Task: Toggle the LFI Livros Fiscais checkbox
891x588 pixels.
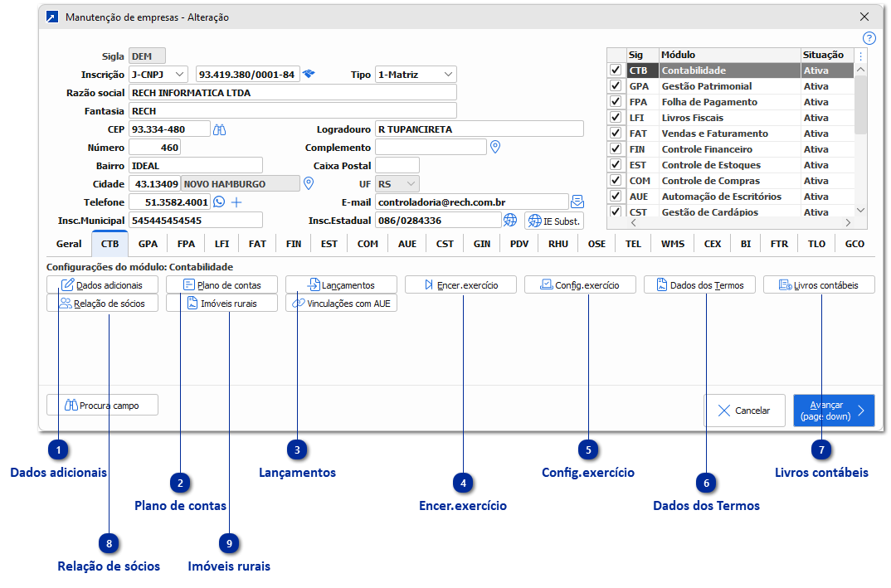Action: coord(616,117)
